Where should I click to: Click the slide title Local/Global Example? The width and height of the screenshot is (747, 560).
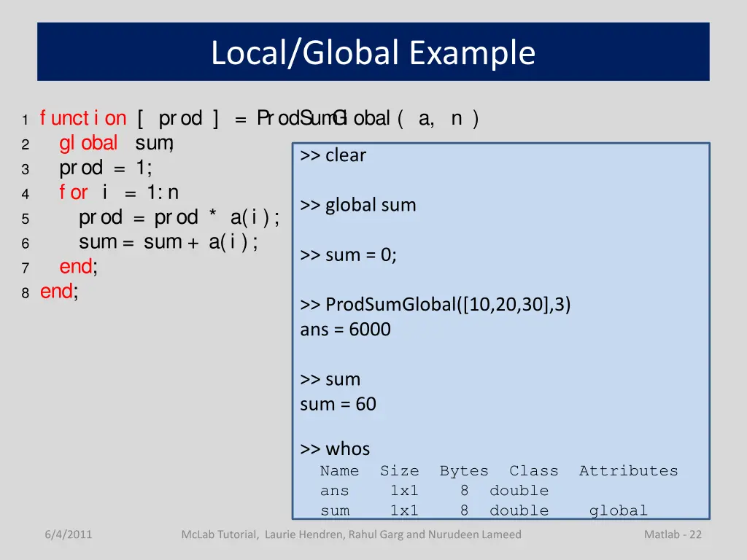(372, 52)
